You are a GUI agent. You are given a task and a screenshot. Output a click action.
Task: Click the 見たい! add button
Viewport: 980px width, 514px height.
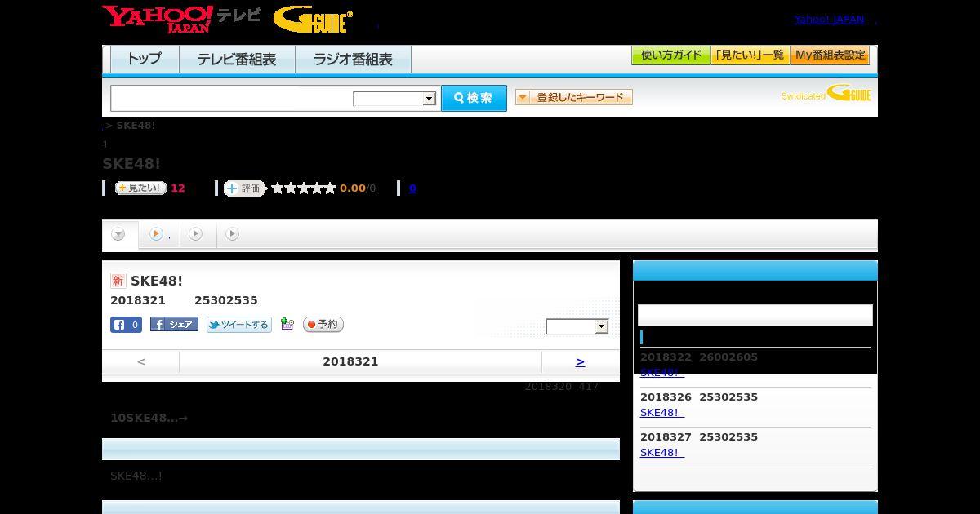tap(140, 188)
